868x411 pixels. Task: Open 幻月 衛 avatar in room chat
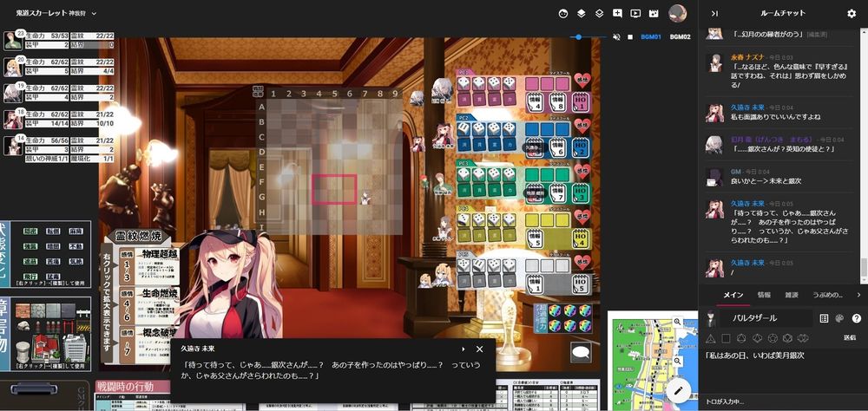pos(714,145)
